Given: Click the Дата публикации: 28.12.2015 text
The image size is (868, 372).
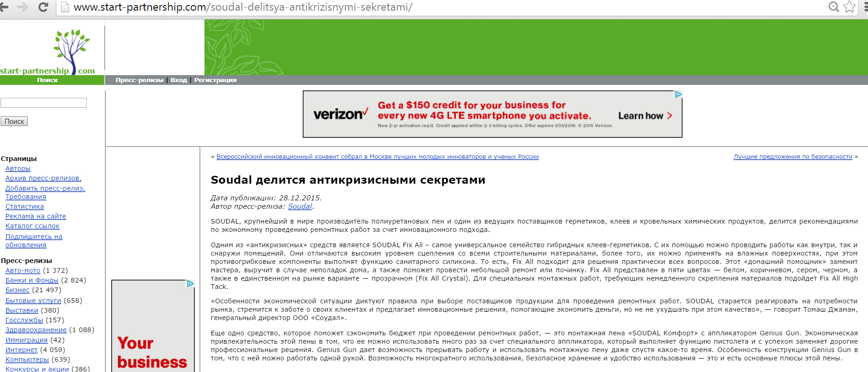Looking at the screenshot, I should (266, 198).
